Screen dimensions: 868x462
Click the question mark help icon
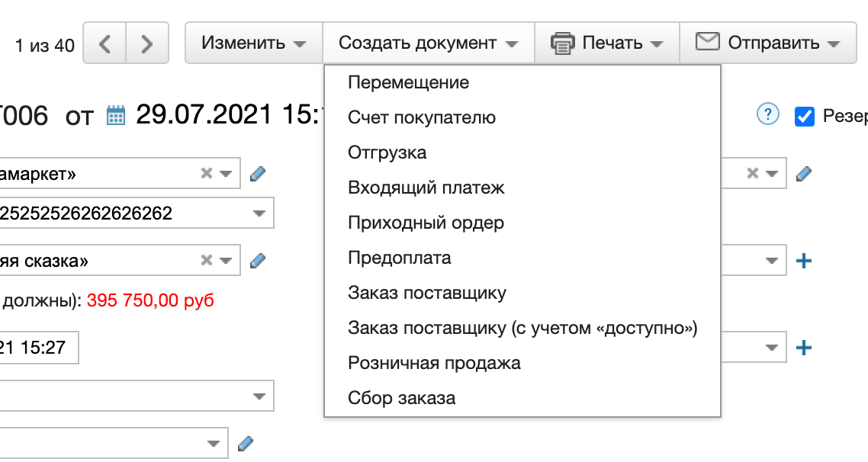point(767,114)
